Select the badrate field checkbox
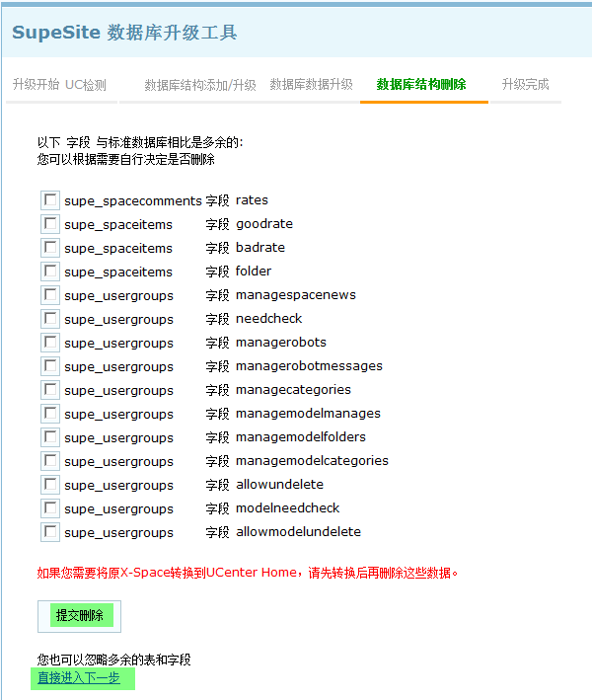This screenshot has width=592, height=700. [x=50, y=248]
